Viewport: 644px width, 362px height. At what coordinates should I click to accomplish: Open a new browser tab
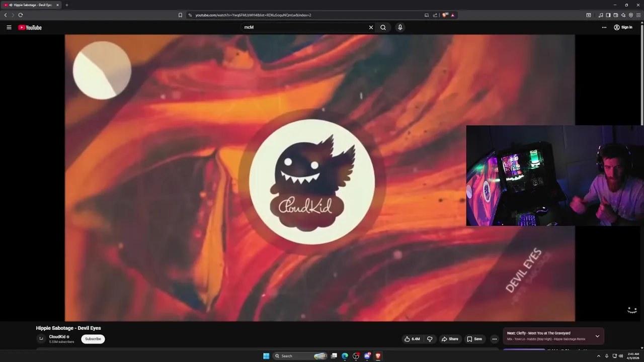(x=66, y=5)
